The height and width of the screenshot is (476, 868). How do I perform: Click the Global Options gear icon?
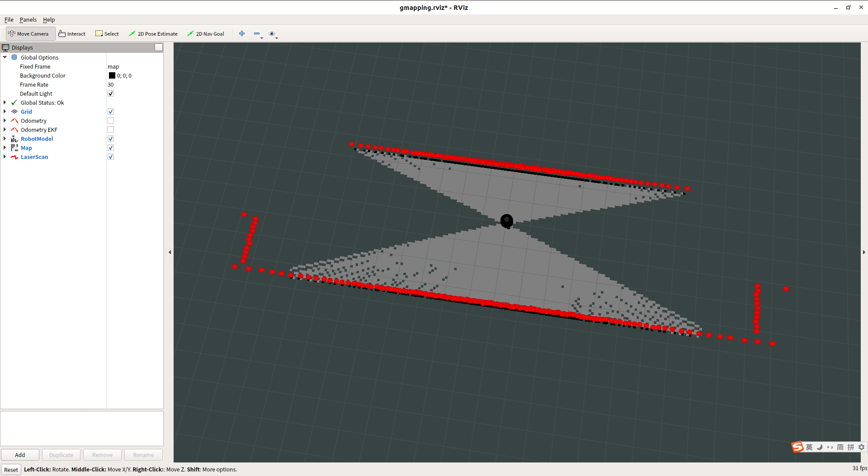click(14, 57)
